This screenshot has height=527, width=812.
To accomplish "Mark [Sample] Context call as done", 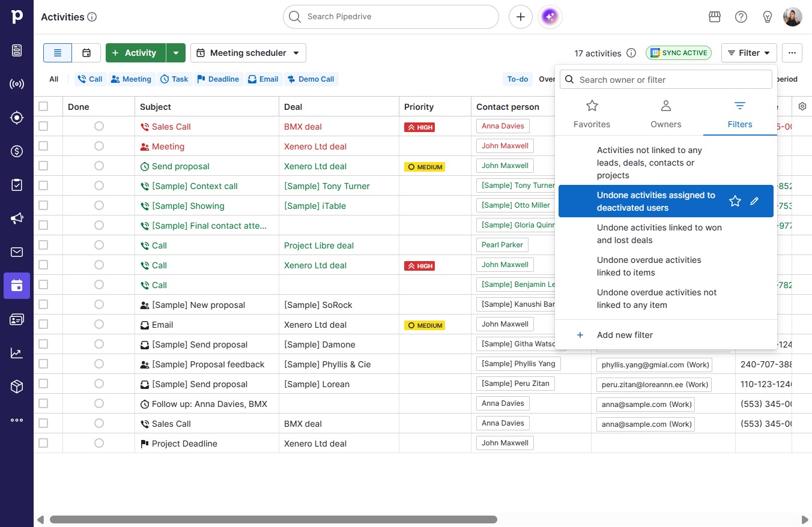I will click(x=99, y=185).
